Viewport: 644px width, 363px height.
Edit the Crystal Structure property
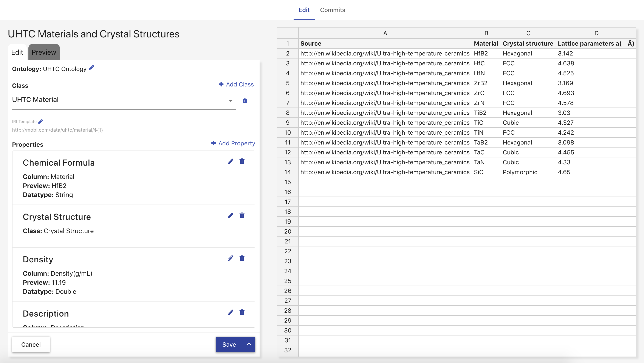tap(230, 216)
